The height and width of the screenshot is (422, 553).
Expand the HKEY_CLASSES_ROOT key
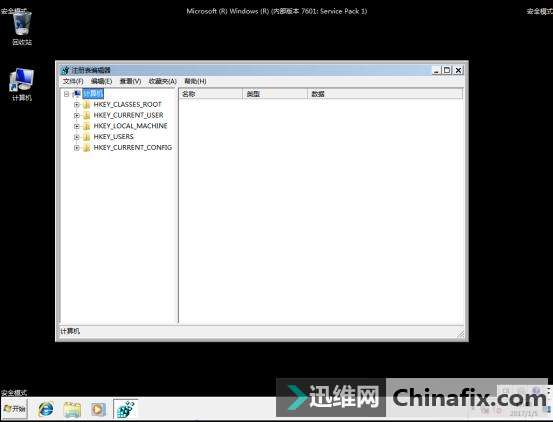76,105
